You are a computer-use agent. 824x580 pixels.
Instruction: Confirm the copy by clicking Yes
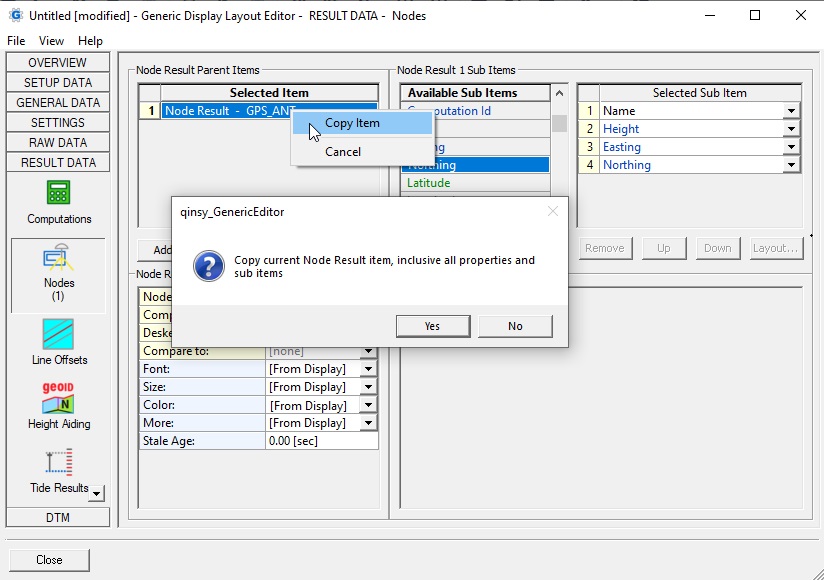coord(432,326)
